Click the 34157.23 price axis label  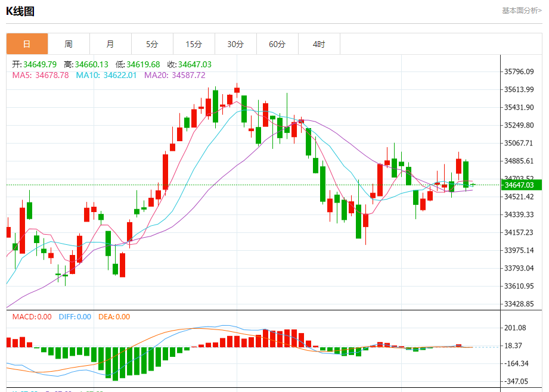(x=519, y=232)
